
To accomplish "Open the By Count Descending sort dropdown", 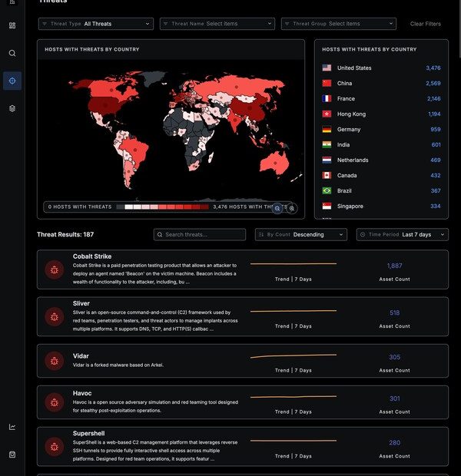I will tap(301, 234).
